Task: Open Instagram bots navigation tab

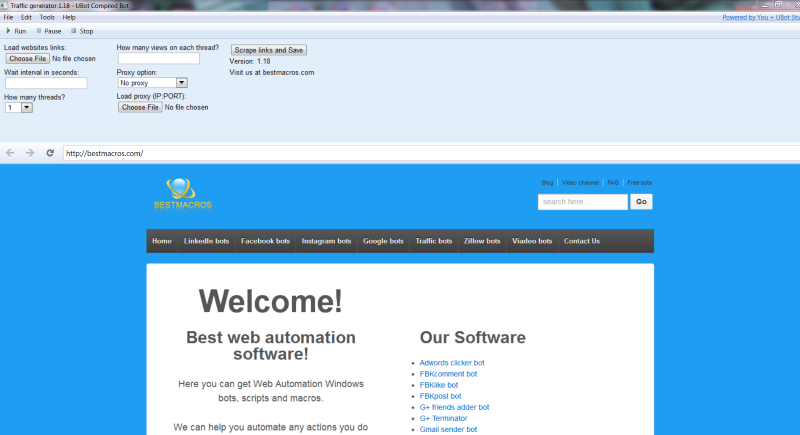Action: (326, 241)
